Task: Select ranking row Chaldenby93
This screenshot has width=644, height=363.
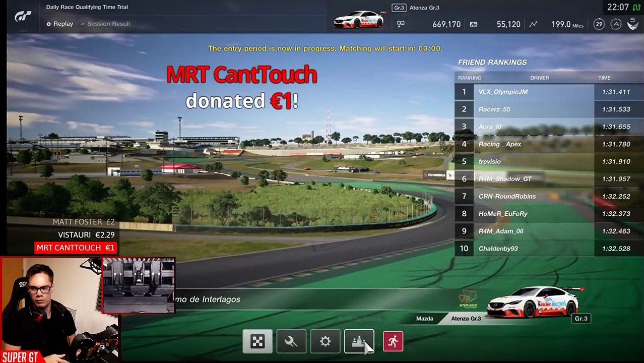Action: pyautogui.click(x=549, y=249)
